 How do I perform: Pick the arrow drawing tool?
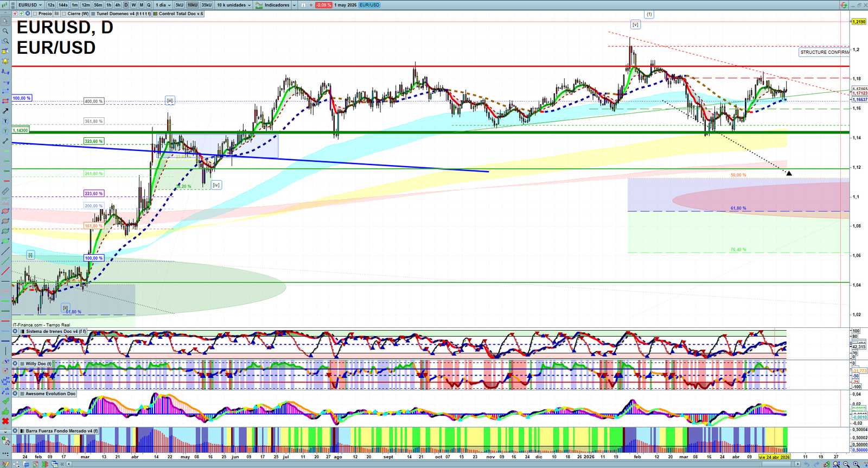tap(5, 111)
